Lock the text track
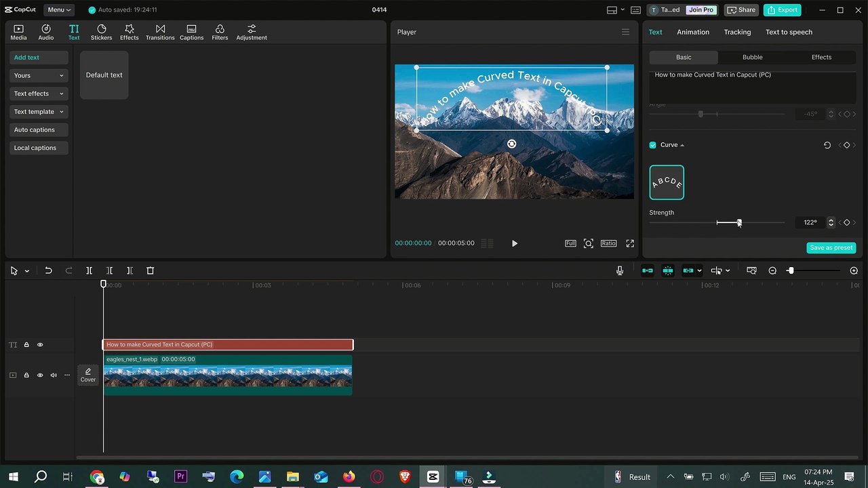 26,345
